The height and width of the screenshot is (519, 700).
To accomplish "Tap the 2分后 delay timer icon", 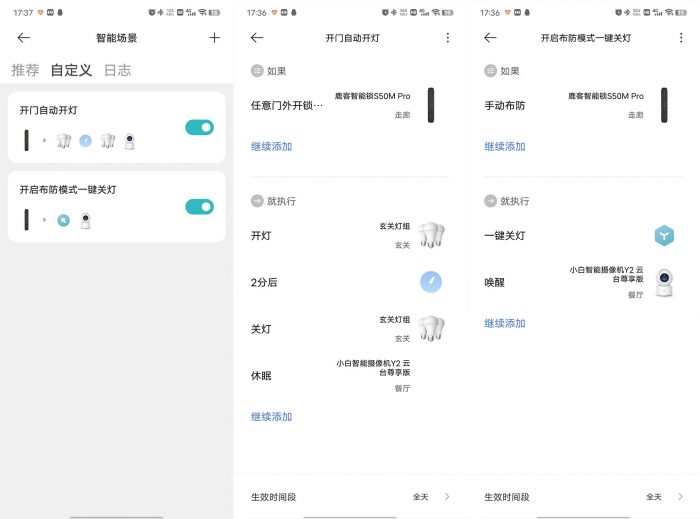I will click(431, 282).
